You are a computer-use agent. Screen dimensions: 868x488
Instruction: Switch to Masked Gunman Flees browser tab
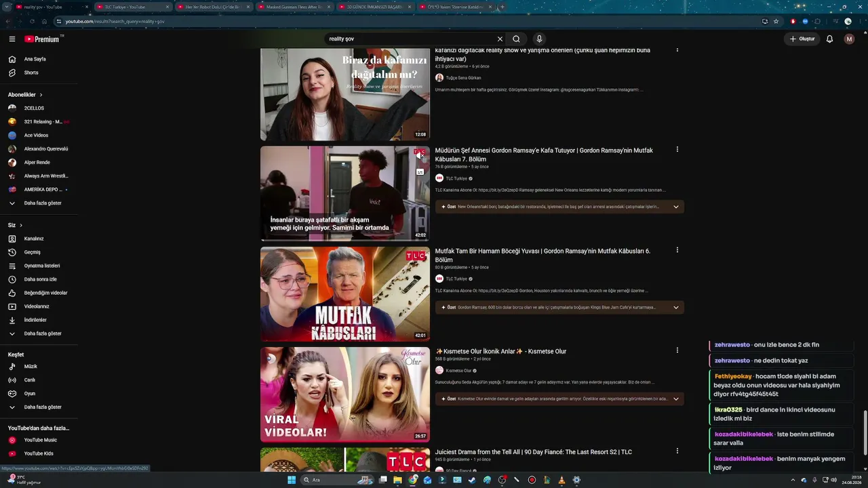[x=294, y=7]
